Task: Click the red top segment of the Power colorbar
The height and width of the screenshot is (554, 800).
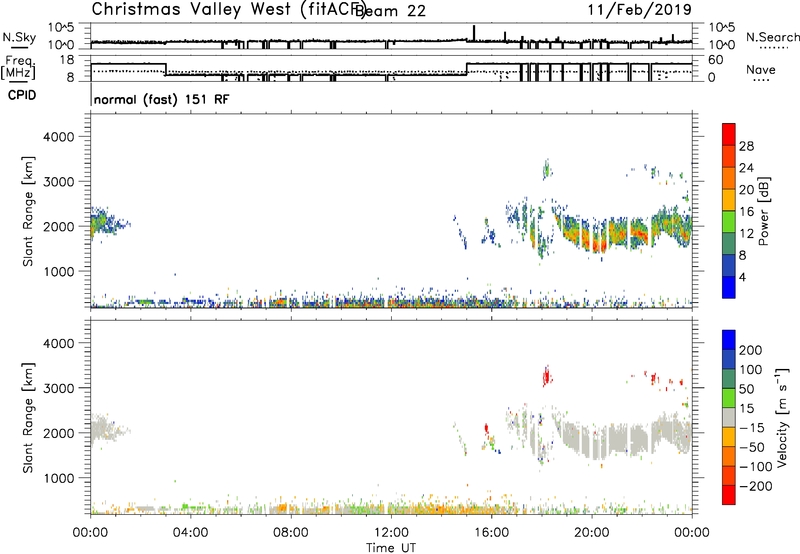Action: tap(729, 134)
